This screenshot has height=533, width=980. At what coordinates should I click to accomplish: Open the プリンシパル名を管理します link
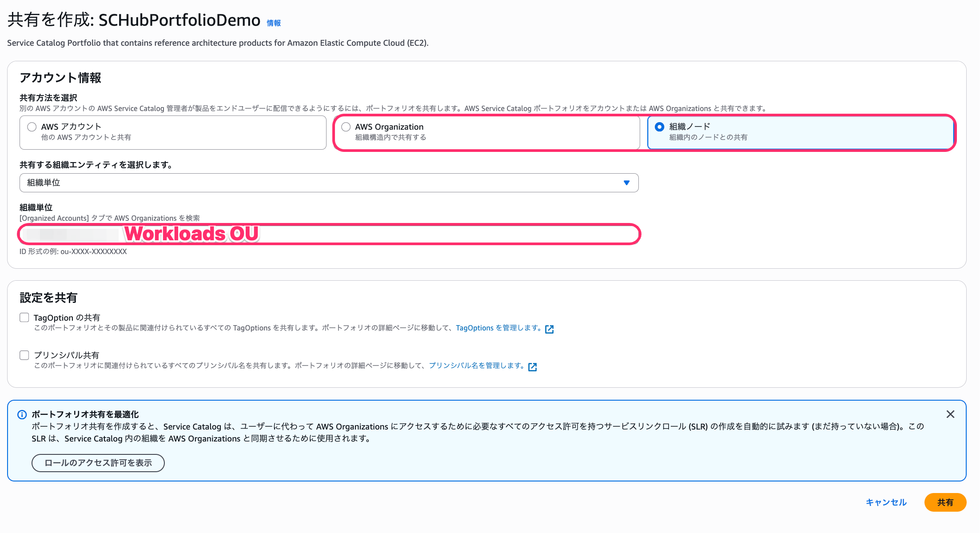point(476,366)
